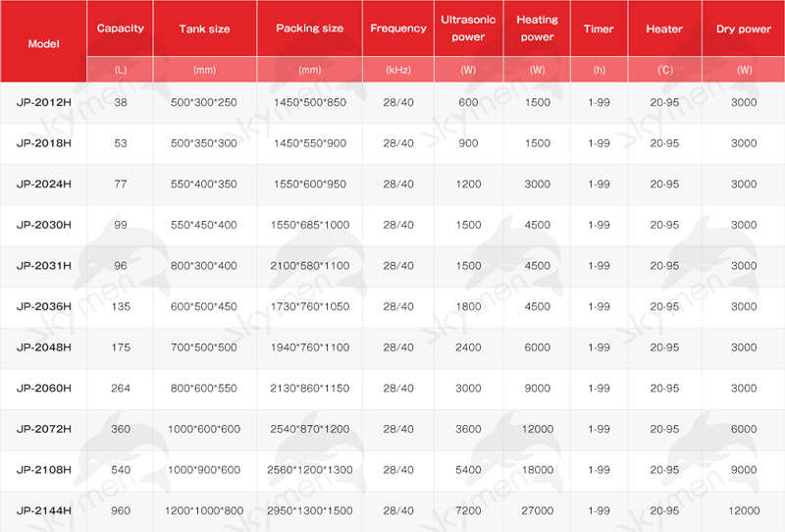Click heating power value 9000
The height and width of the screenshot is (532, 785).
[537, 389]
